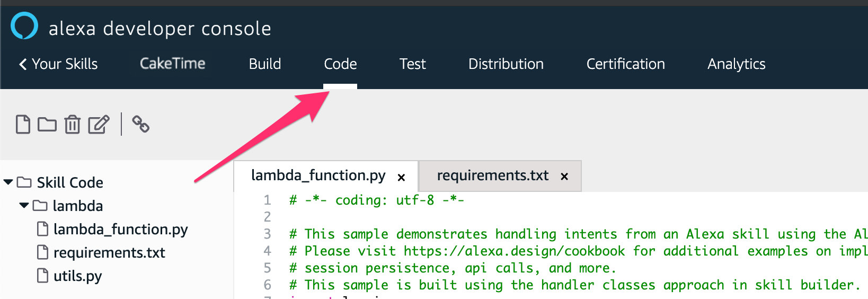This screenshot has width=868, height=299.
Task: Open the Analytics tab
Action: [x=736, y=64]
